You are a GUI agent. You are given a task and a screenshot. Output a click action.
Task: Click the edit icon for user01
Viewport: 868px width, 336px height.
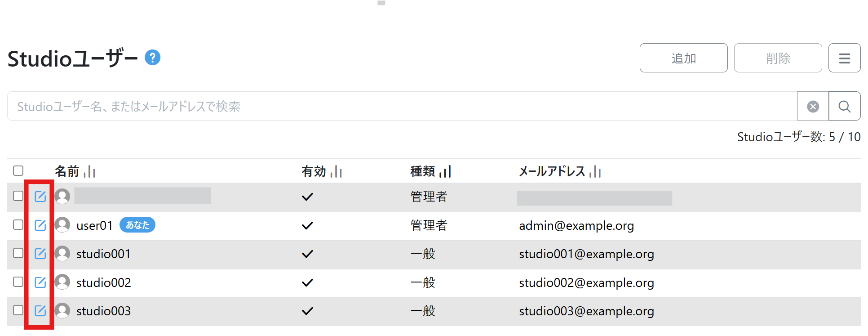coord(40,225)
